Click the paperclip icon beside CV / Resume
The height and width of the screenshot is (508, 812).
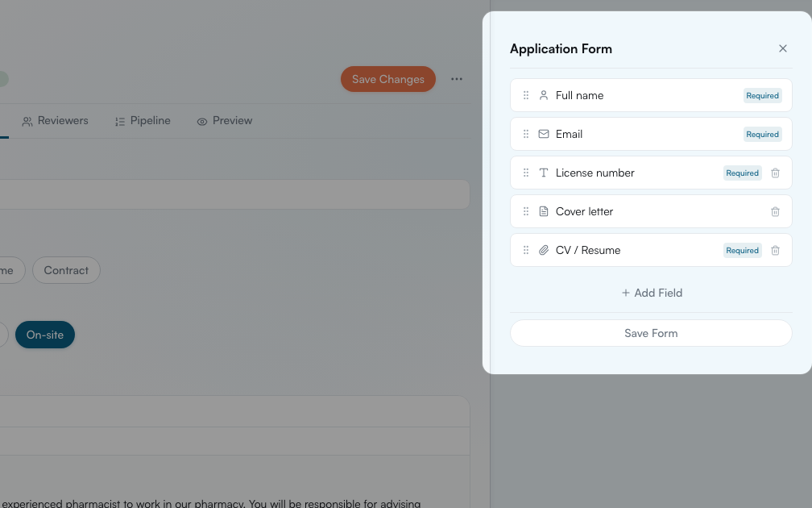[x=543, y=250]
